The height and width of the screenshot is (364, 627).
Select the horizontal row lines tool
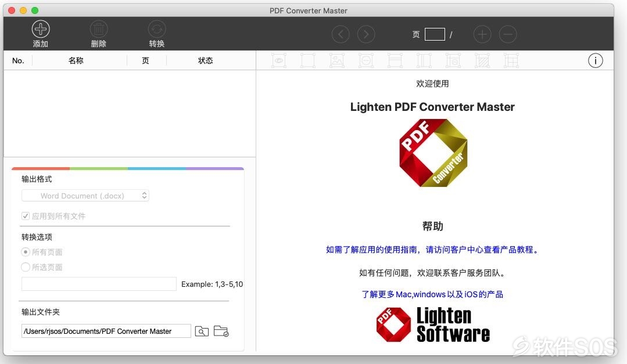[x=395, y=61]
